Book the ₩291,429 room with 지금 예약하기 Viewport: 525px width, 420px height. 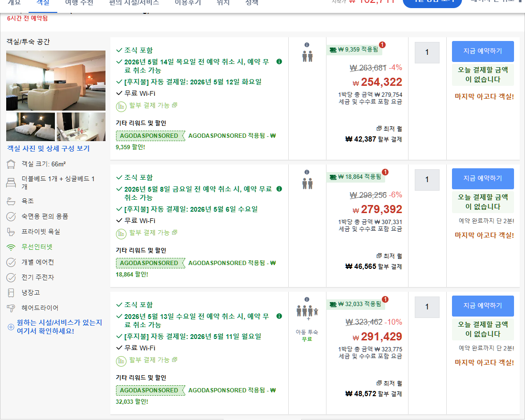tap(483, 306)
